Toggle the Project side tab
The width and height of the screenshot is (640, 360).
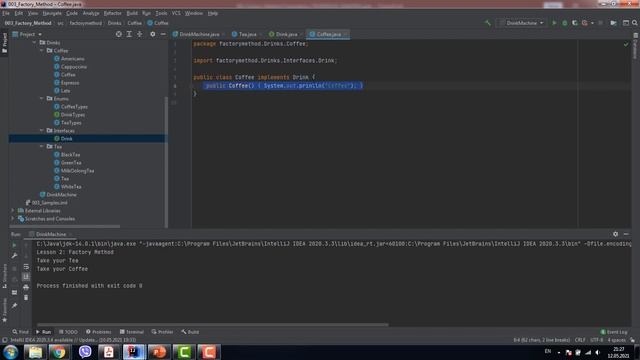click(x=4, y=43)
